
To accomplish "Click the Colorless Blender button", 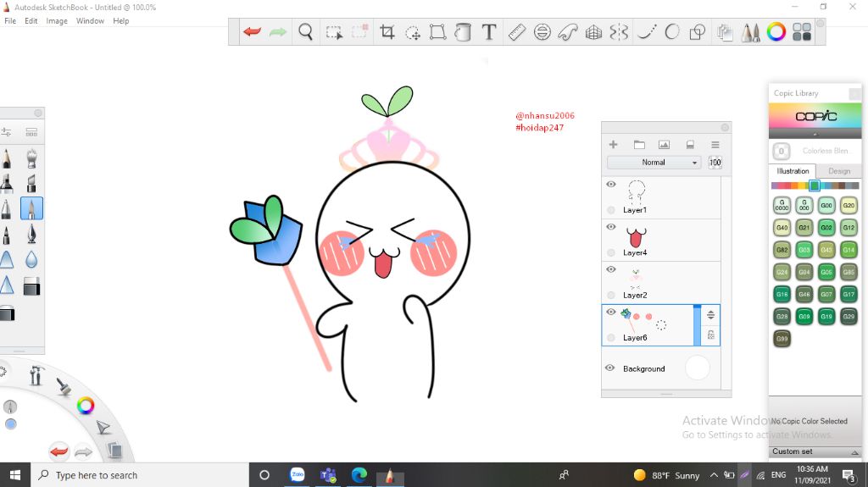I will coord(781,151).
